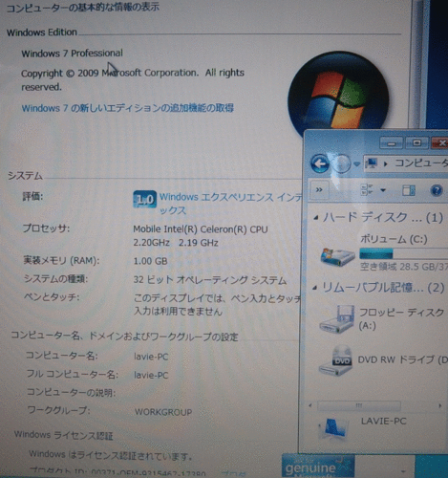The height and width of the screenshot is (478, 448).
Task: Click the Explorer forward arrow button
Action: click(341, 163)
